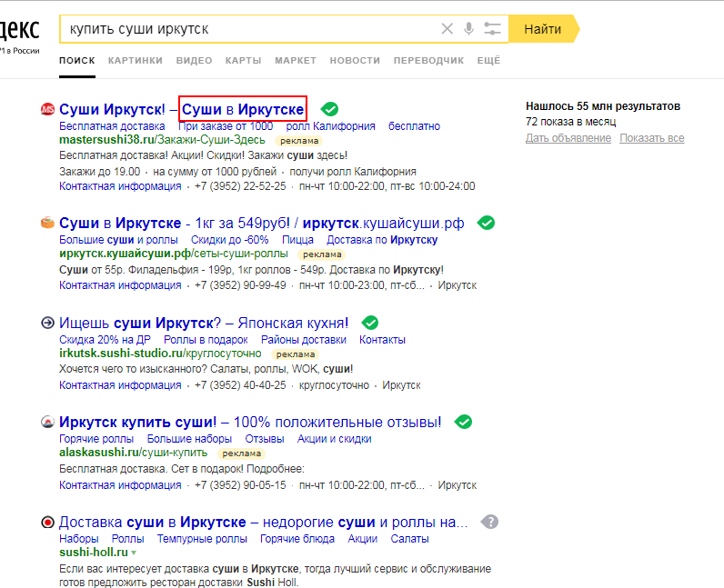This screenshot has height=588, width=724.
Task: Open Темпурные роллы sitelink
Action: 202,539
